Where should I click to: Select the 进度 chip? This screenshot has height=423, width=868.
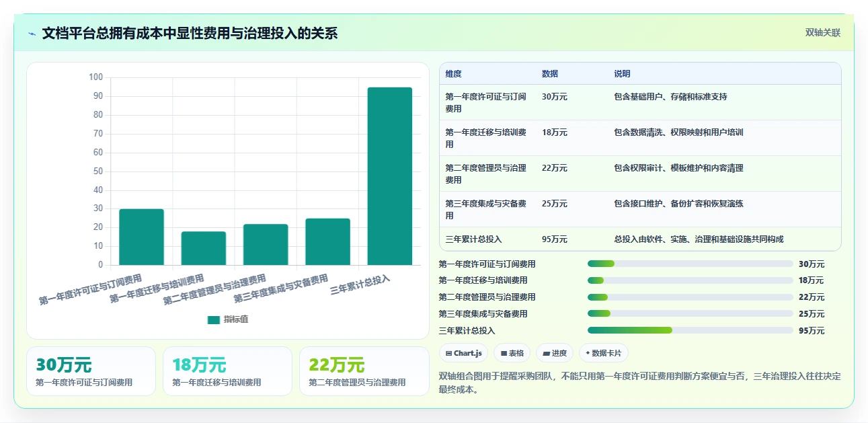click(555, 353)
